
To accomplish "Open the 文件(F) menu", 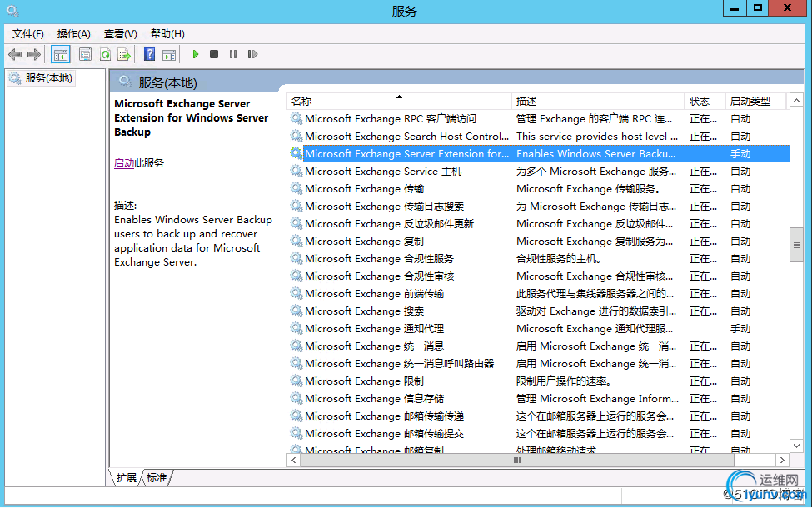I will click(28, 33).
